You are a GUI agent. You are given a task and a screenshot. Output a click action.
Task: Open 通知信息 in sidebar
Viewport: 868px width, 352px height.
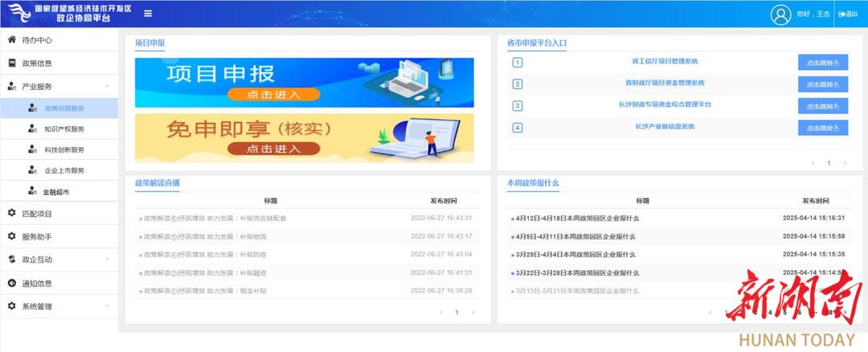37,284
